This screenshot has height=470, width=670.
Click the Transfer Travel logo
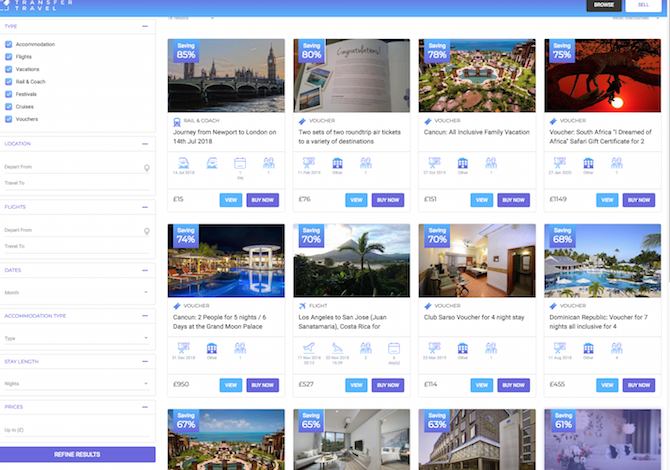click(36, 5)
